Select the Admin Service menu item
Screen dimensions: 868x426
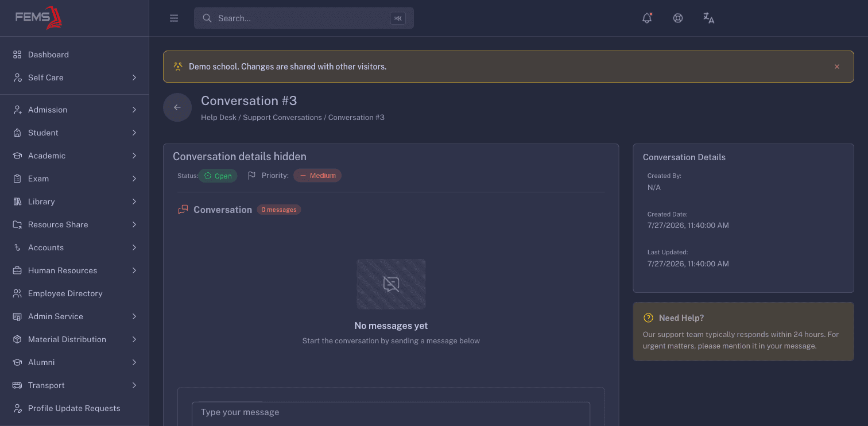pyautogui.click(x=74, y=316)
